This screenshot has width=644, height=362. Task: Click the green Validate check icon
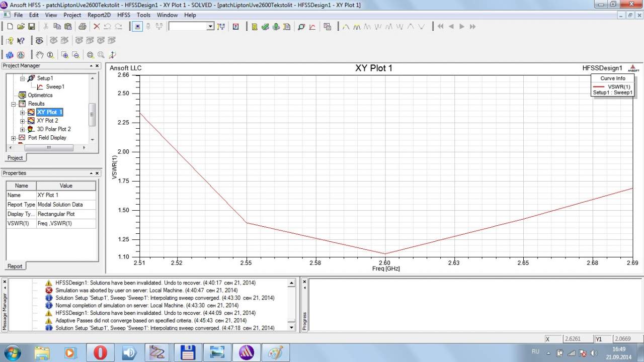(265, 27)
